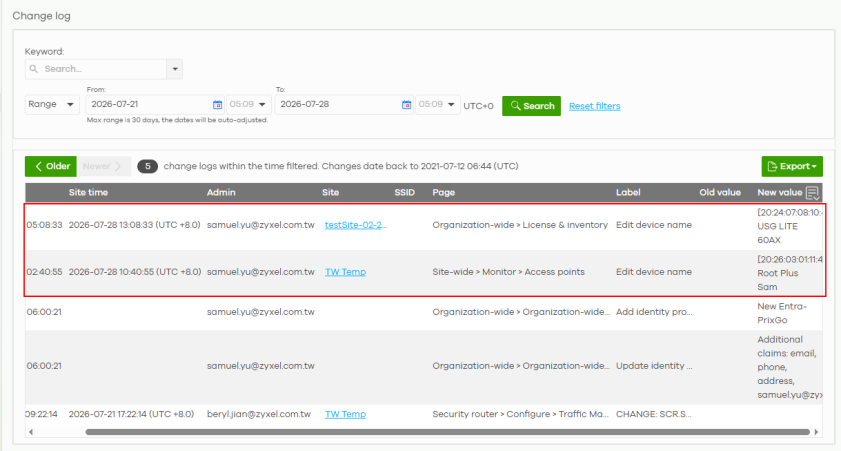Click the green Search button
Viewport: 841px width, 451px height.
(x=531, y=106)
